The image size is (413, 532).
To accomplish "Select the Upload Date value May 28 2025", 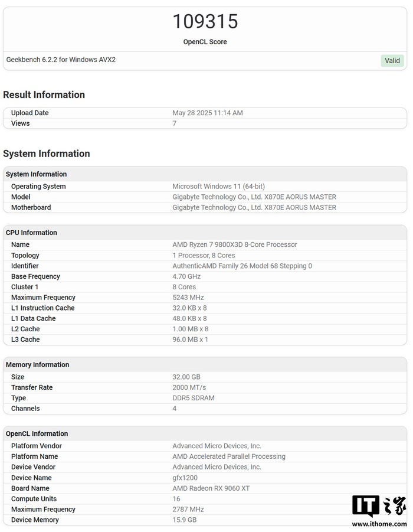I will click(x=207, y=113).
